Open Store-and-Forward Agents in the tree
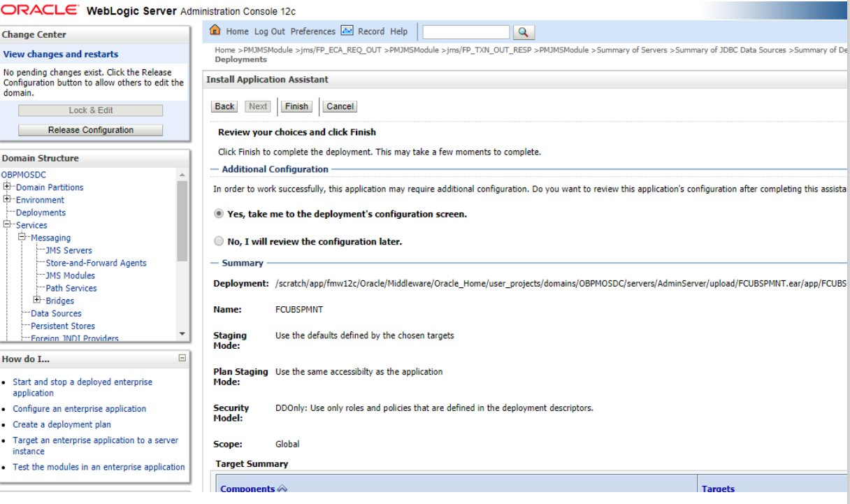Viewport: 850px width, 504px height. (x=96, y=263)
